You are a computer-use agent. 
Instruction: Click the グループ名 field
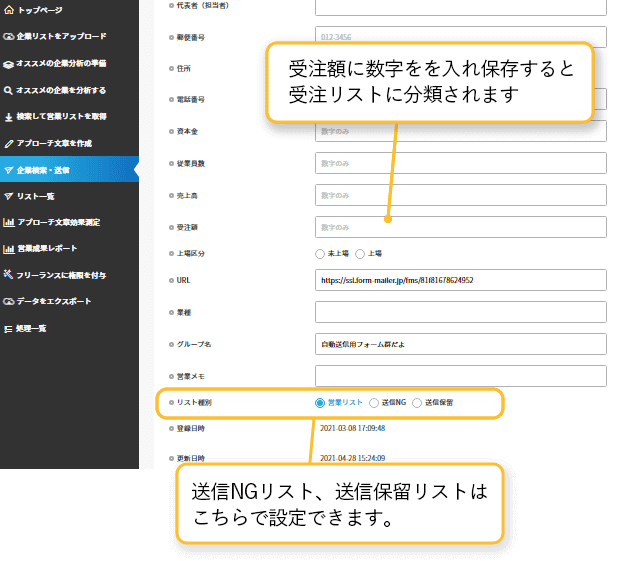point(461,344)
